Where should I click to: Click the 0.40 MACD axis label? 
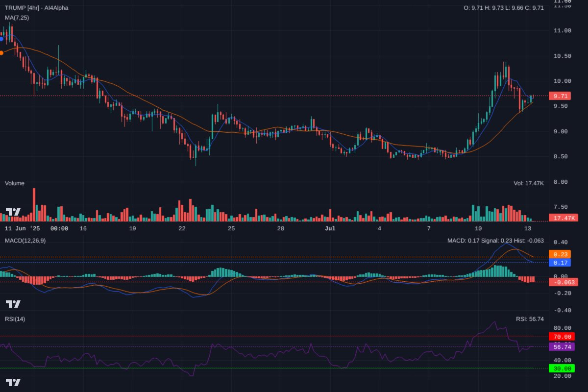point(561,242)
